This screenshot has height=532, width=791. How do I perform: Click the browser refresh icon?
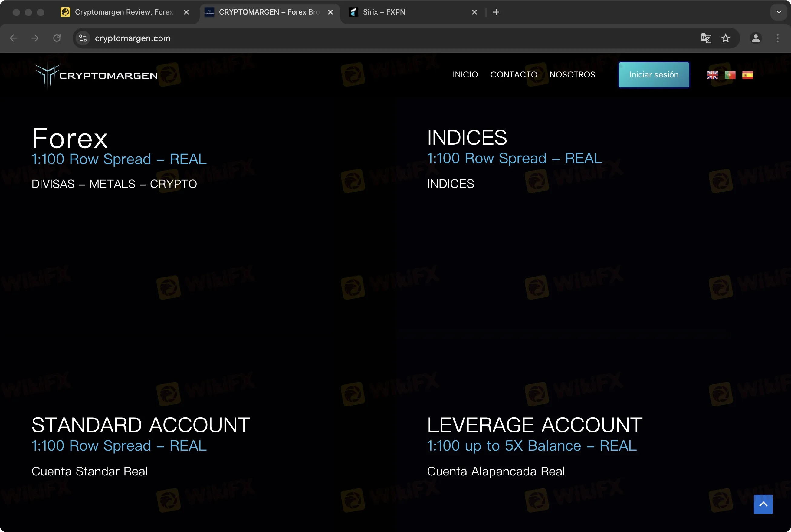[x=57, y=38]
